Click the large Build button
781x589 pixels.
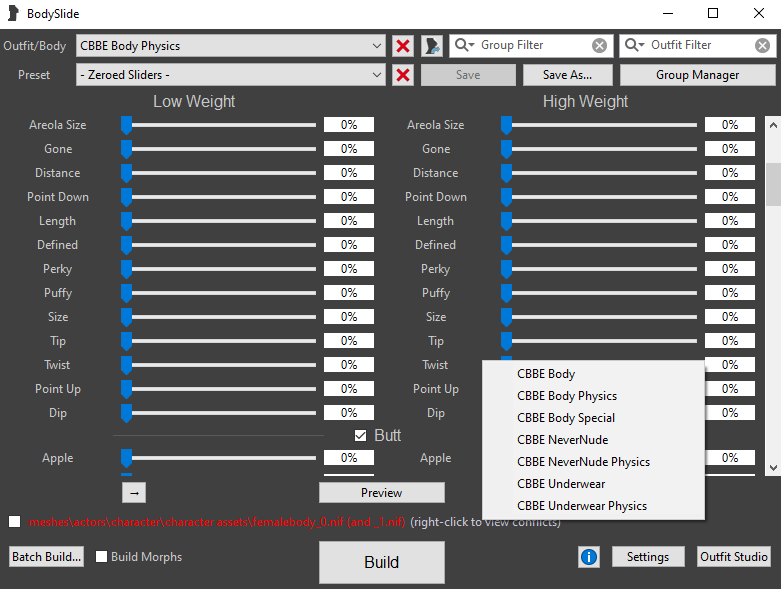(382, 562)
